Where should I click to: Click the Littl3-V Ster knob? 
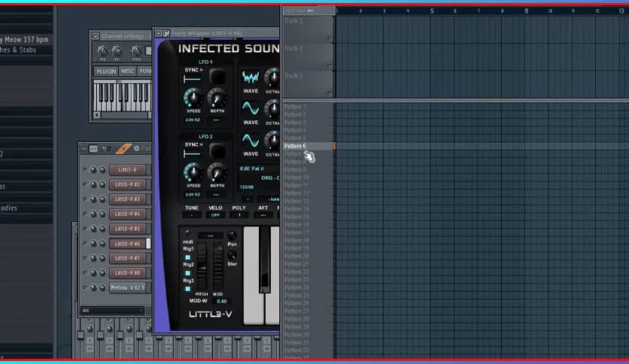(x=232, y=256)
